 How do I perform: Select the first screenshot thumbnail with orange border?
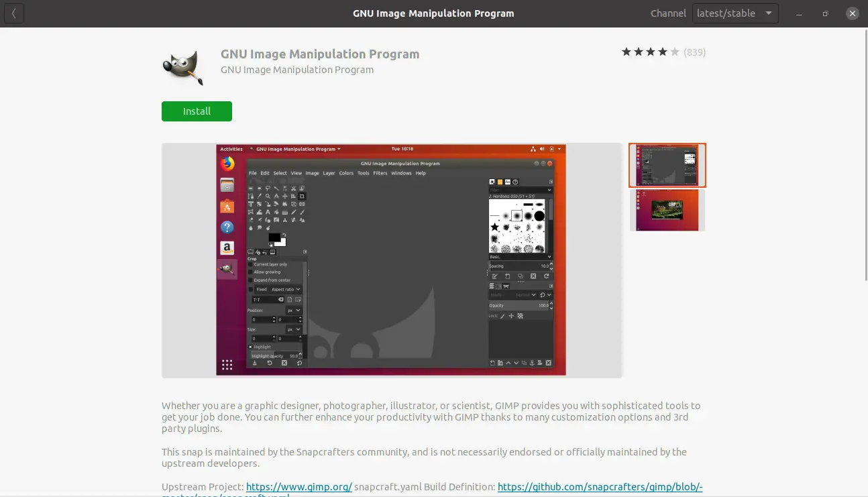click(667, 165)
